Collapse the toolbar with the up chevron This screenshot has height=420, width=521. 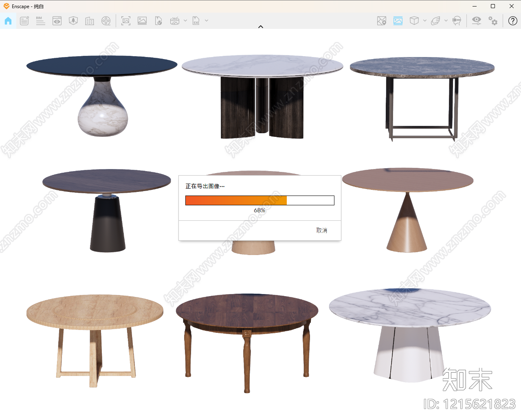click(261, 27)
